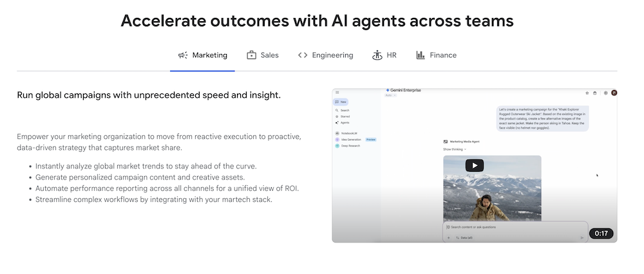644x274 pixels.
Task: Switch to the Sales tab
Action: (263, 55)
